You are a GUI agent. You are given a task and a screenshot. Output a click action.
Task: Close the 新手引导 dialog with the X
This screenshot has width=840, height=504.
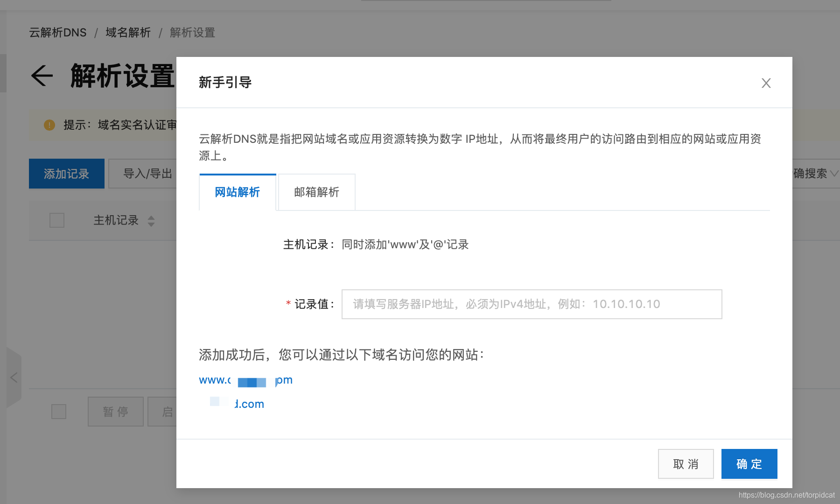pos(766,83)
